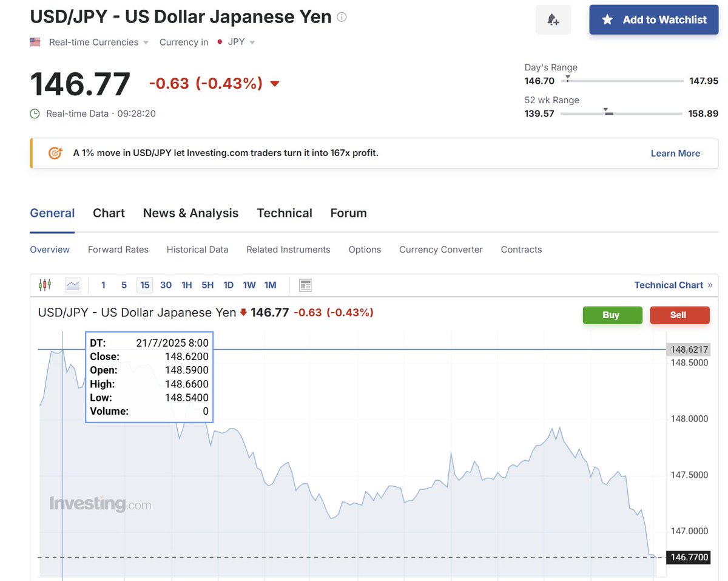Viewport: 728px width, 581px height.
Task: Select the Overview sub-tab
Action: [x=50, y=250]
